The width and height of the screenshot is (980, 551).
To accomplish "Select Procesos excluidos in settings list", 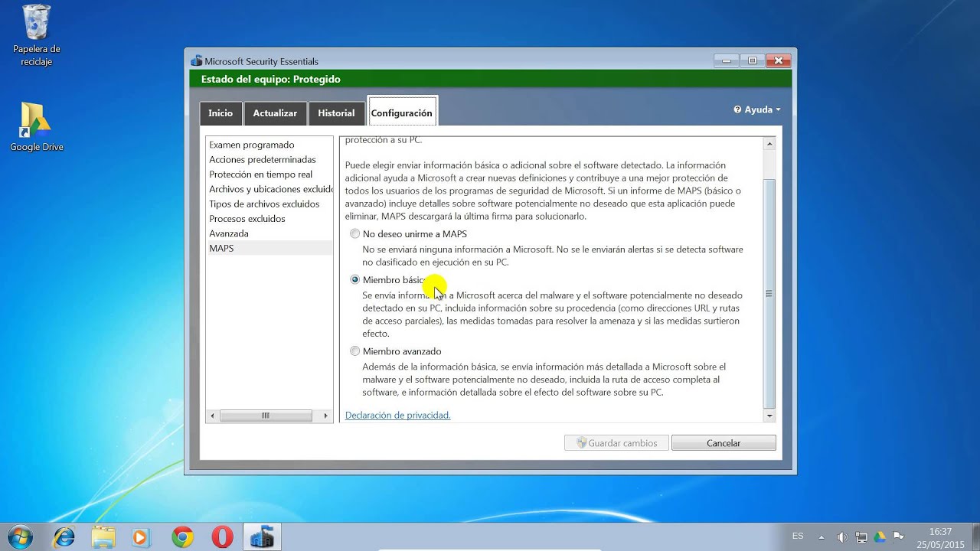I will point(269,219).
